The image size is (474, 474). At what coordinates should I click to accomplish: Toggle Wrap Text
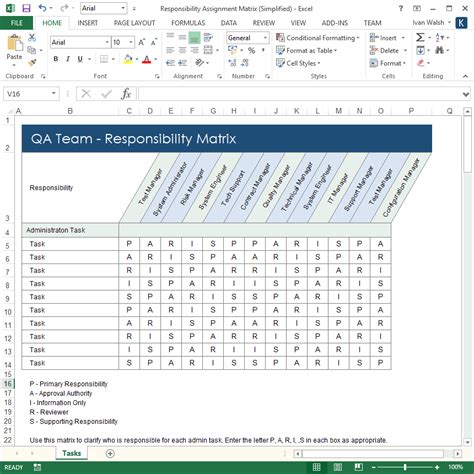tap(208, 37)
